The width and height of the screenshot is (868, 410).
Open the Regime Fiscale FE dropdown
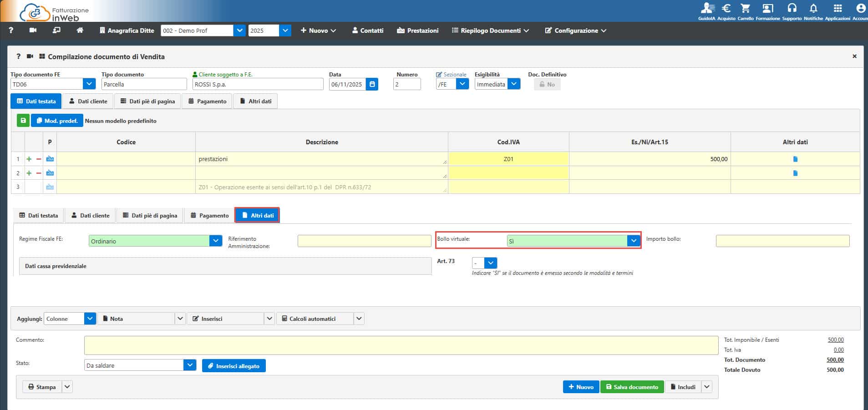(215, 241)
